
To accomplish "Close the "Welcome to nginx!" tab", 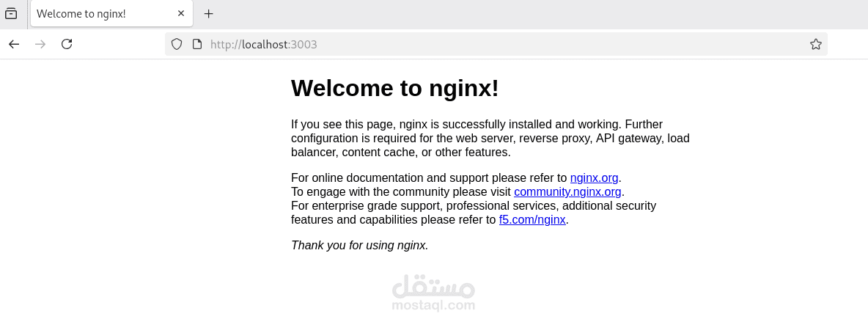I will [x=181, y=14].
